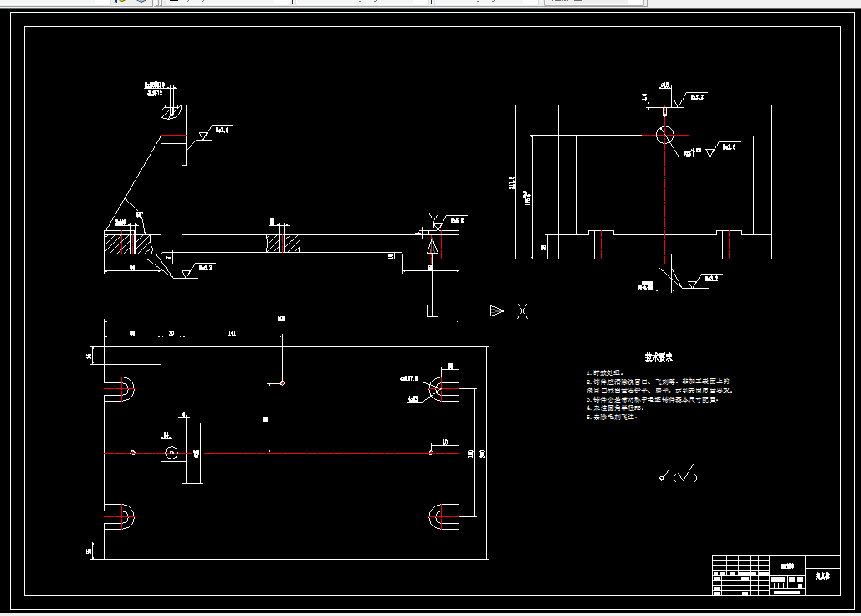
Task: Select the bore circle in the end view
Action: click(x=665, y=135)
